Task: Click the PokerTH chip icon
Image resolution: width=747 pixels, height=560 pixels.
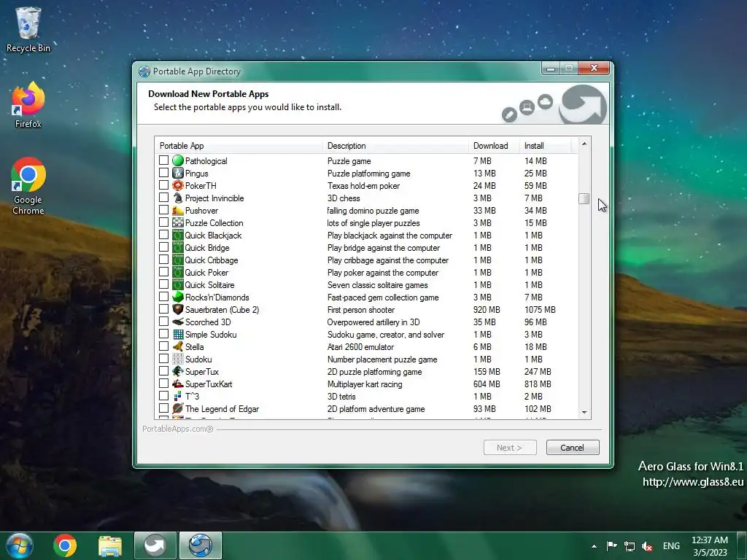Action: [178, 186]
